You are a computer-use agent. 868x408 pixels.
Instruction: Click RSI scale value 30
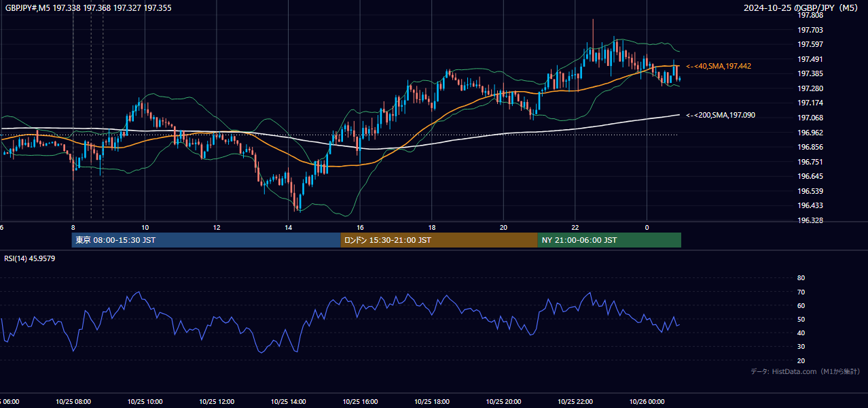[x=801, y=347]
